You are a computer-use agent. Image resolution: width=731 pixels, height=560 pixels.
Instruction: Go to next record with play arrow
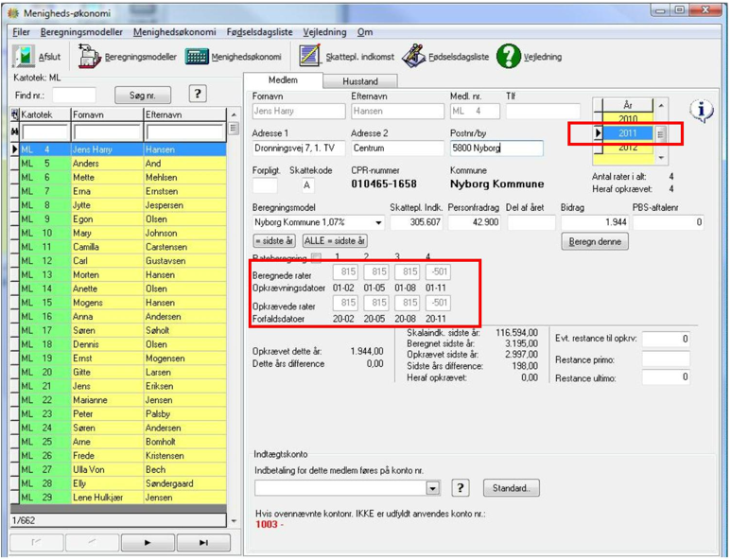point(148,542)
